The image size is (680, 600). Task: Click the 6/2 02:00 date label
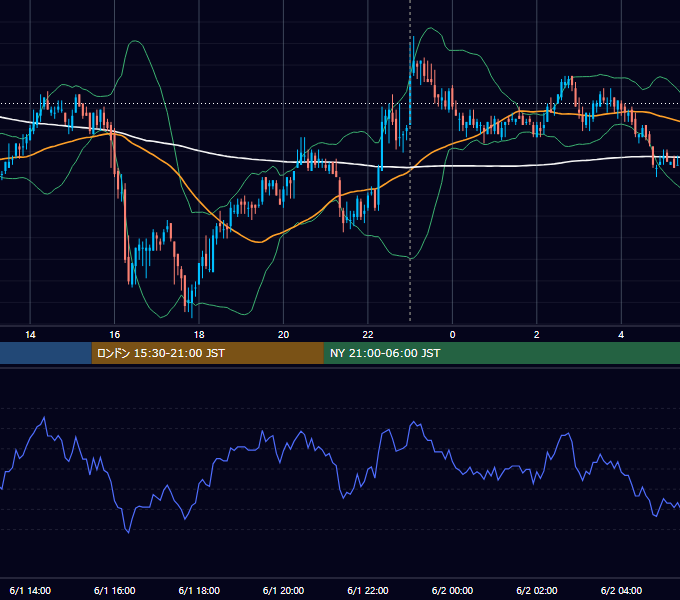pyautogui.click(x=536, y=590)
